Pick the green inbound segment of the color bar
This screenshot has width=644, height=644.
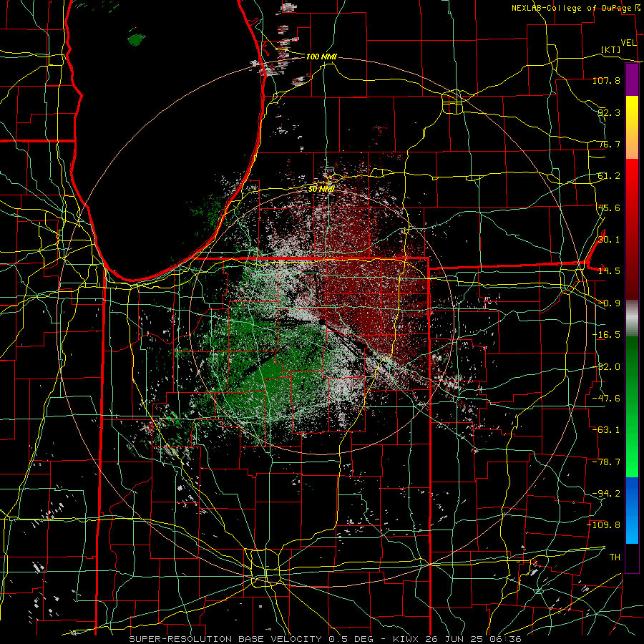pyautogui.click(x=632, y=406)
